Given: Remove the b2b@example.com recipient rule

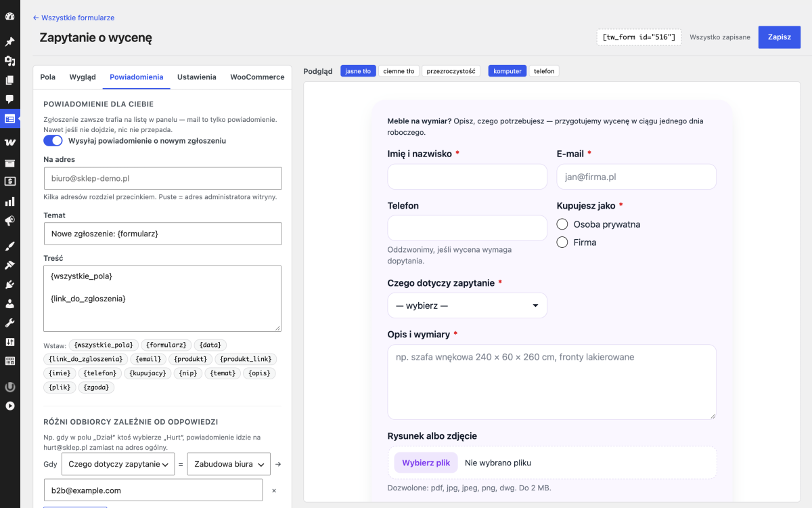Looking at the screenshot, I should [274, 490].
